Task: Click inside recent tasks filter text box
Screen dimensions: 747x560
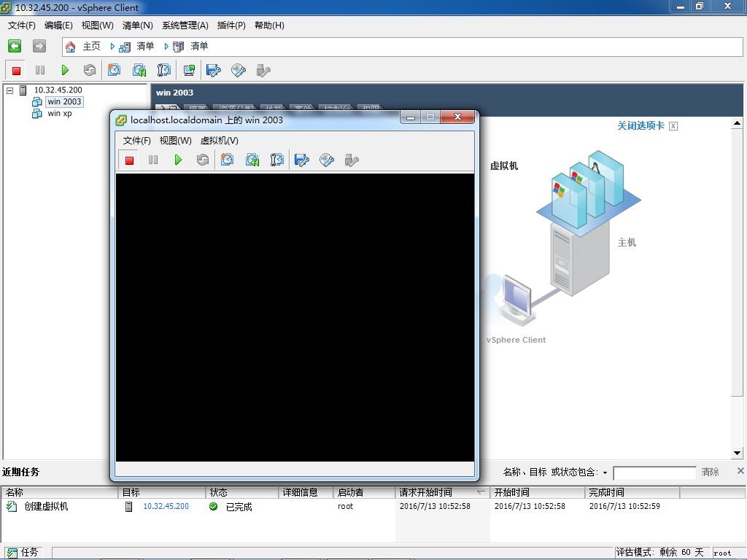Action: tap(654, 472)
